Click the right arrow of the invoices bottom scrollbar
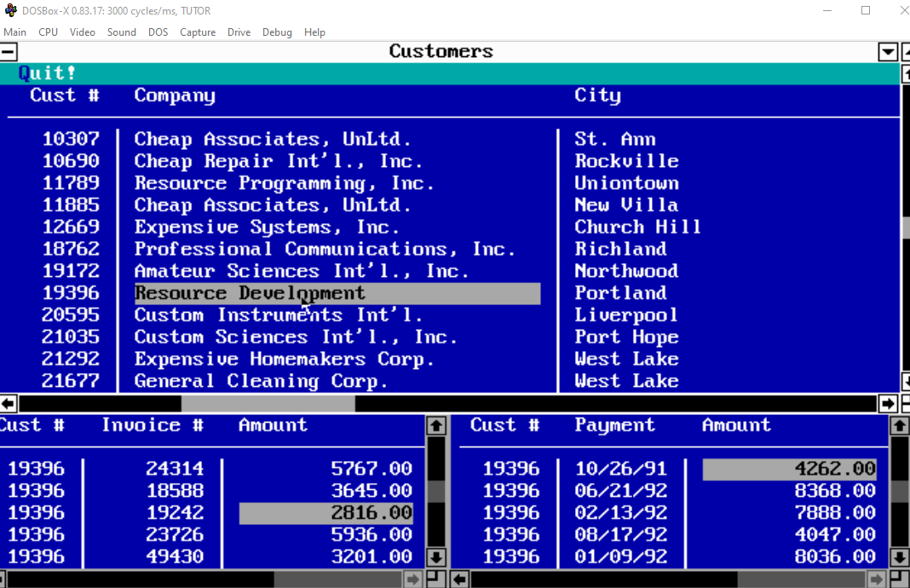 pyautogui.click(x=413, y=579)
